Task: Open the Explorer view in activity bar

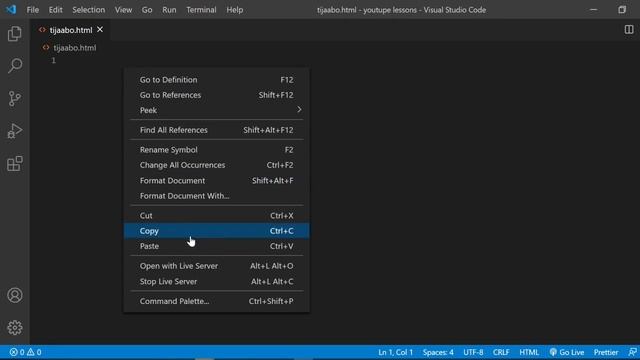Action: tap(15, 33)
